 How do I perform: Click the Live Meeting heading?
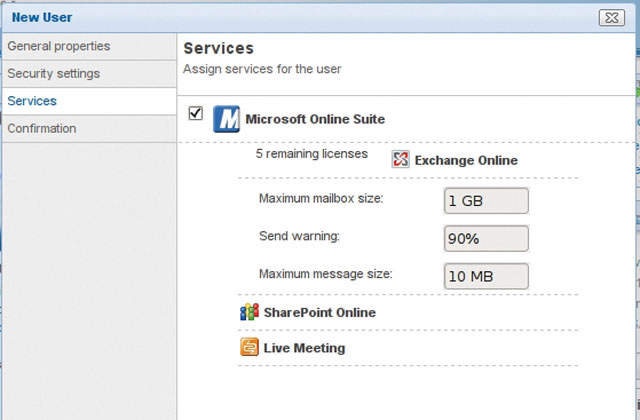pyautogui.click(x=304, y=348)
